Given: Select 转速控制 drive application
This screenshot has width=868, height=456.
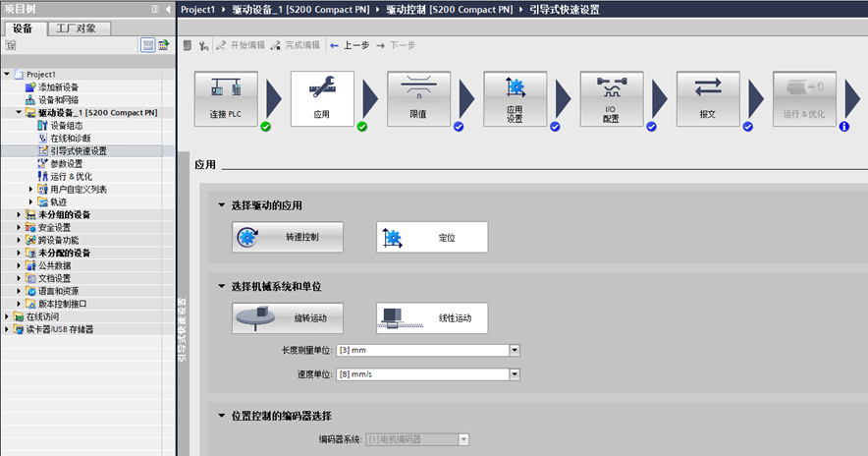Looking at the screenshot, I should pyautogui.click(x=288, y=237).
